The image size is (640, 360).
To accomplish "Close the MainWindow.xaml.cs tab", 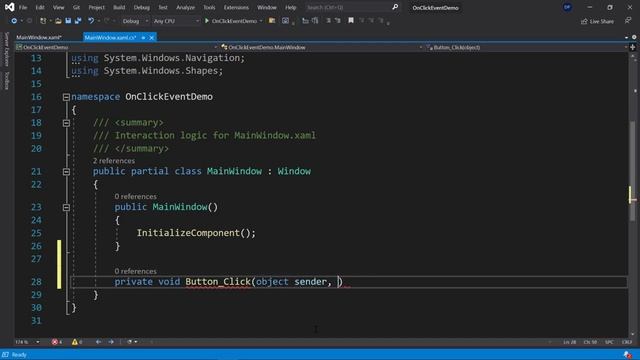I will 152,38.
